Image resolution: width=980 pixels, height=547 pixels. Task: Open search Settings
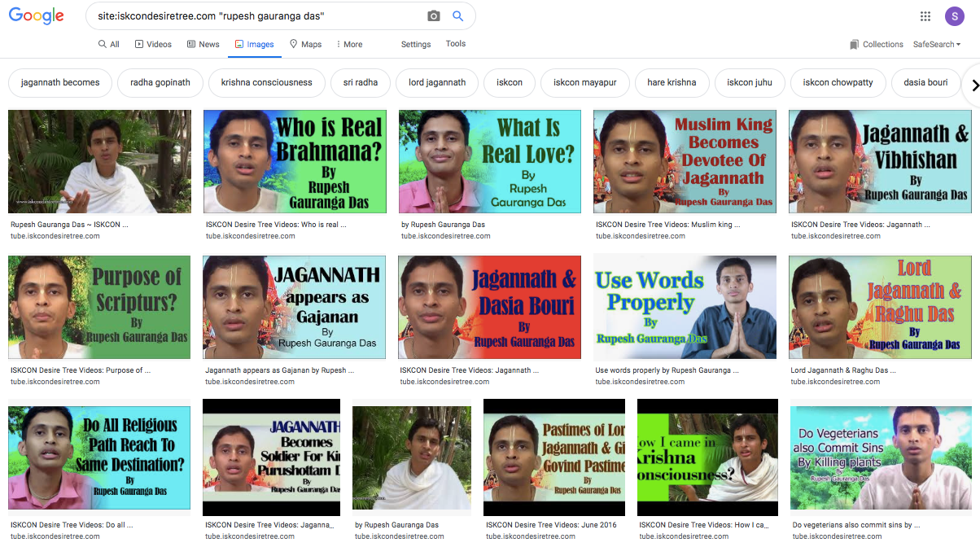tap(416, 45)
